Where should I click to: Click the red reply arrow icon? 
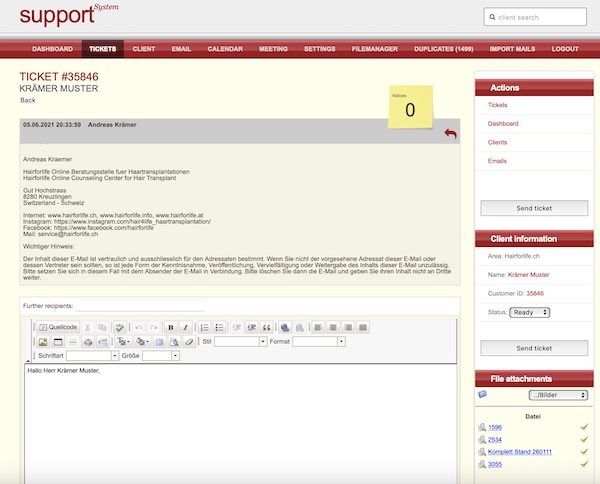click(x=450, y=134)
